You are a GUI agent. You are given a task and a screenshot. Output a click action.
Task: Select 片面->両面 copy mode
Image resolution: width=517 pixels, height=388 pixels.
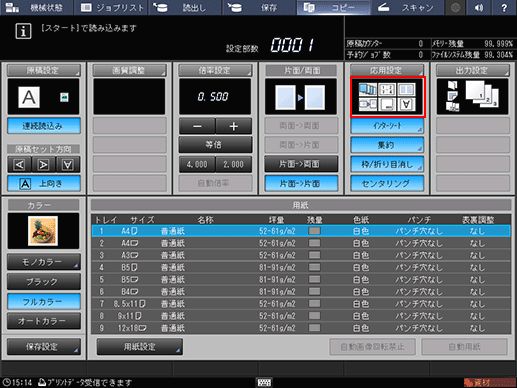point(301,164)
